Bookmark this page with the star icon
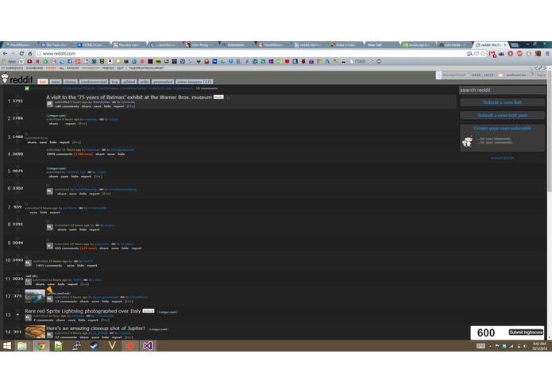This screenshot has width=552, height=392. [x=484, y=53]
